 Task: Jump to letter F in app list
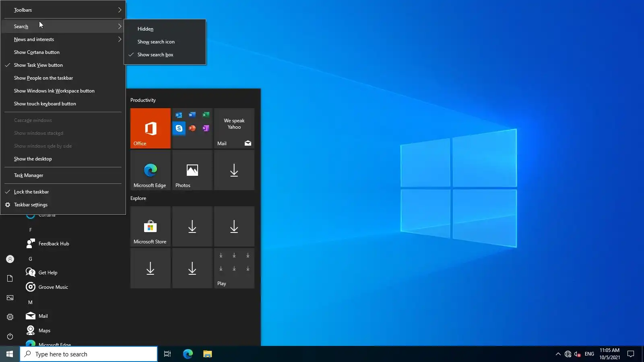coord(30,230)
